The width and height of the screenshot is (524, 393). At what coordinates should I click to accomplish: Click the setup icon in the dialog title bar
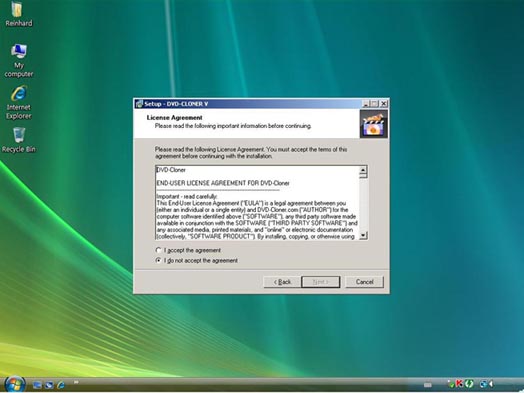139,104
